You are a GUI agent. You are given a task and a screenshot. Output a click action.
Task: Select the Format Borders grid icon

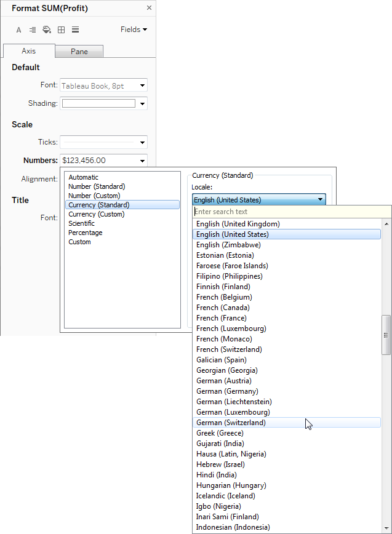coord(61,30)
